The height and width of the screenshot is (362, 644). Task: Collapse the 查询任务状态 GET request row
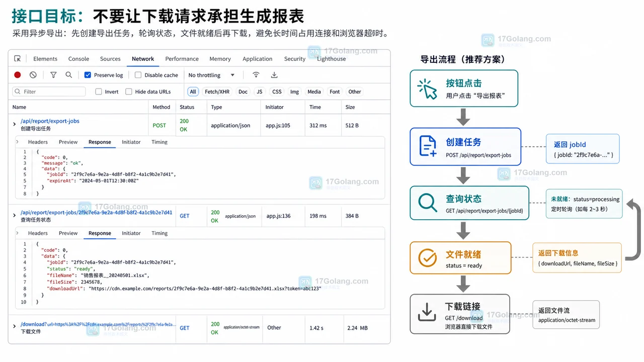[x=15, y=215]
